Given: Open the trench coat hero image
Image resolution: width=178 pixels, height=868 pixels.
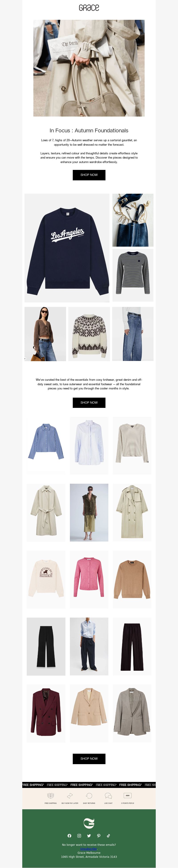Looking at the screenshot, I should click(x=89, y=68).
